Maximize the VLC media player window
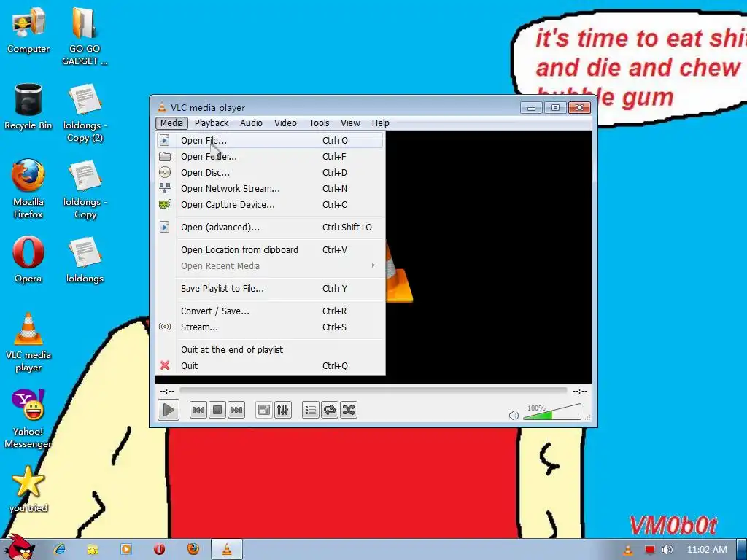 (555, 108)
